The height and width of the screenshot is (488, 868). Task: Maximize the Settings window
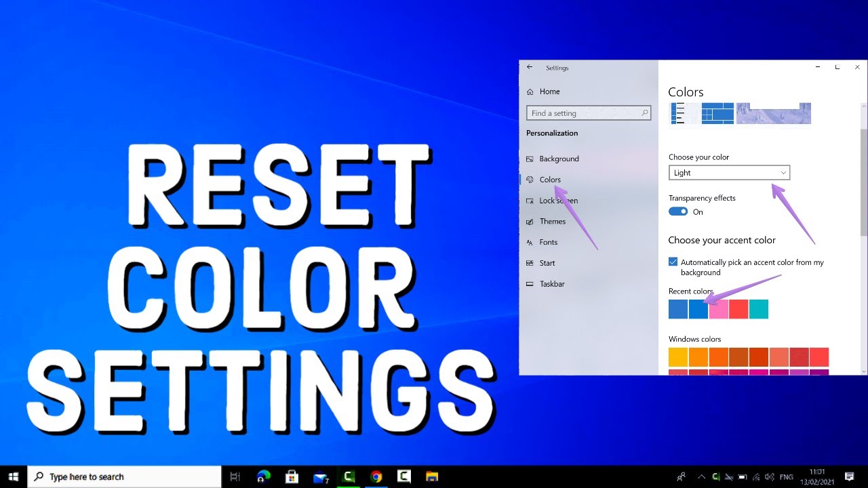837,67
